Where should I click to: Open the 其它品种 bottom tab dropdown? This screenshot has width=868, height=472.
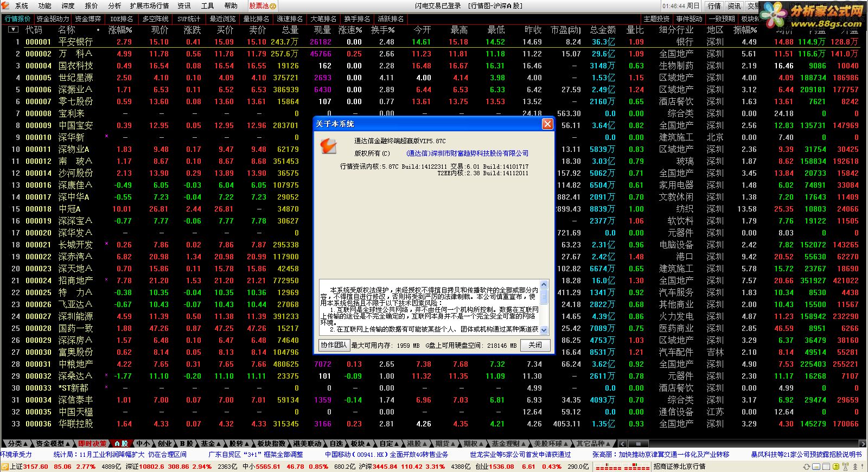[593, 443]
